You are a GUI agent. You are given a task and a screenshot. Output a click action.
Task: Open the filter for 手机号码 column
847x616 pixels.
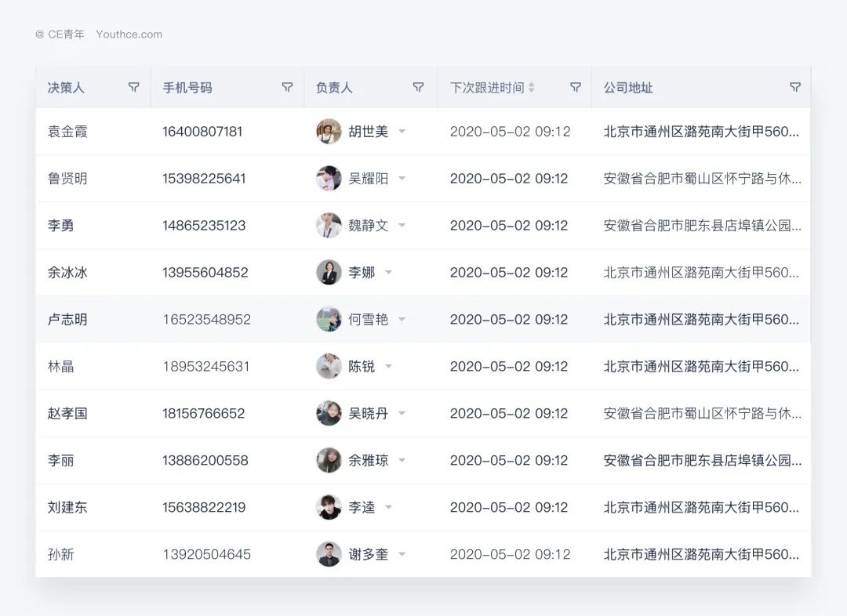click(x=287, y=87)
